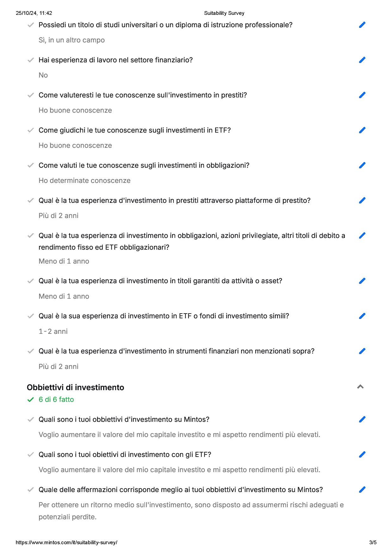Collapse the Obbiettivi di investimento section
This screenshot has height=555, width=392.
point(360,387)
